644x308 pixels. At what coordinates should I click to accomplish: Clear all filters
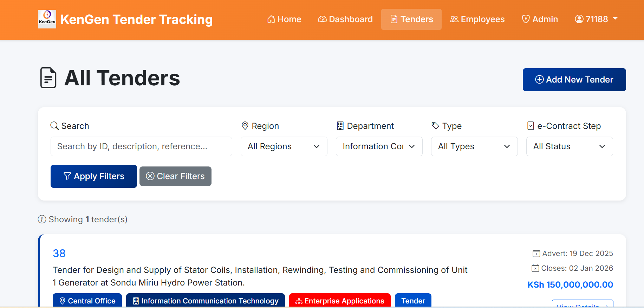175,176
